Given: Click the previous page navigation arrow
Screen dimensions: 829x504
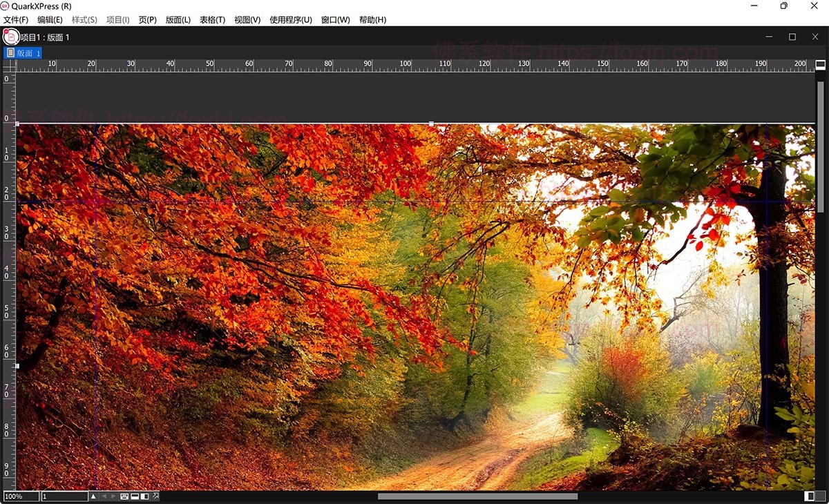Looking at the screenshot, I should (x=104, y=496).
